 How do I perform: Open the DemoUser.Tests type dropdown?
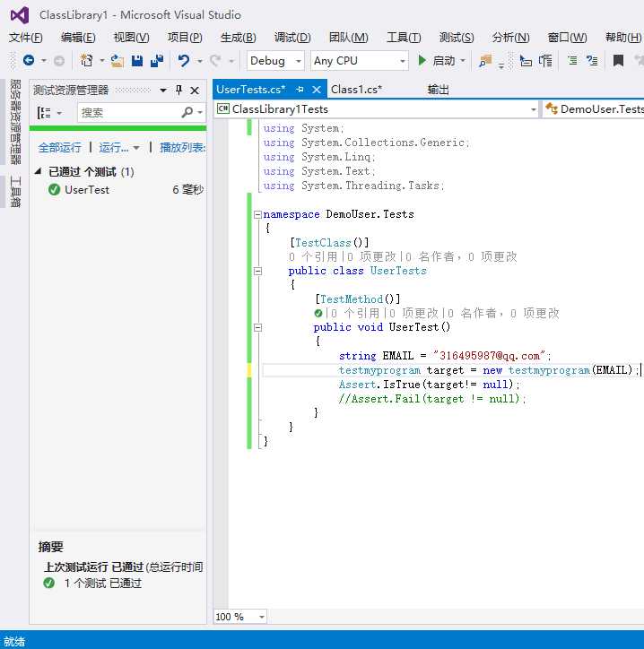click(x=595, y=109)
